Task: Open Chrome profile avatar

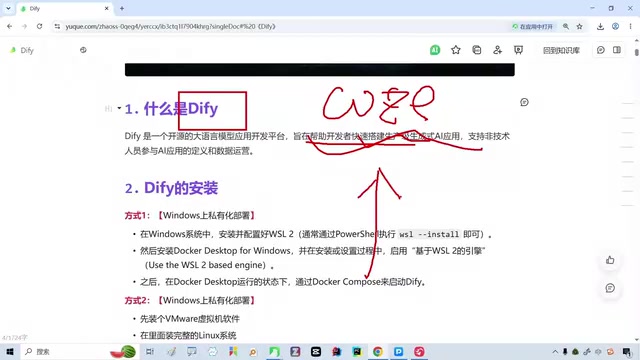Action: click(615, 27)
